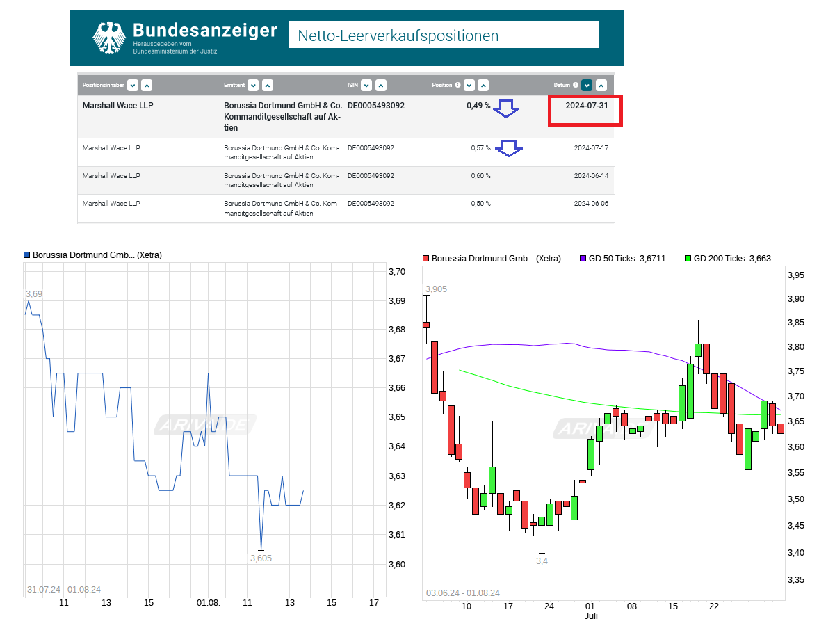Click date range 31.07.24 - 01.08.24
The image size is (819, 644).
click(64, 590)
